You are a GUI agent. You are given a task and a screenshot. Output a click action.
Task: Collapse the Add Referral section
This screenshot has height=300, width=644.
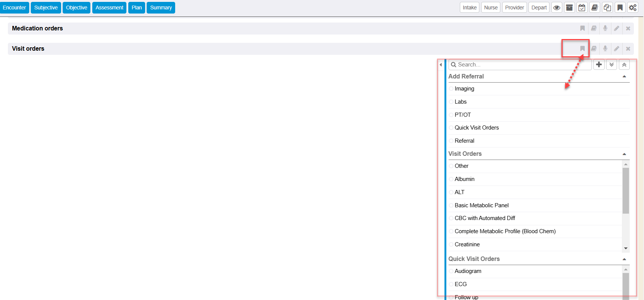click(x=624, y=77)
